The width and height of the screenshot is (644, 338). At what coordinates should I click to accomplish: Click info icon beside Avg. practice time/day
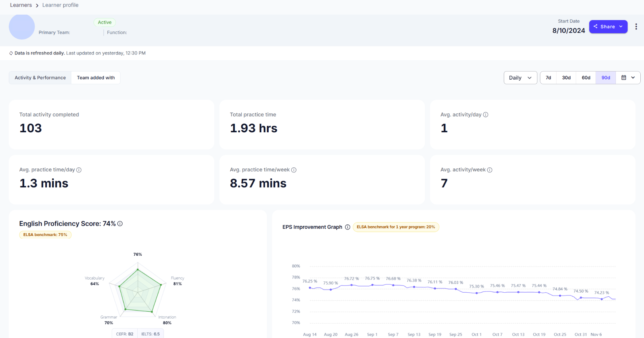[x=79, y=170]
